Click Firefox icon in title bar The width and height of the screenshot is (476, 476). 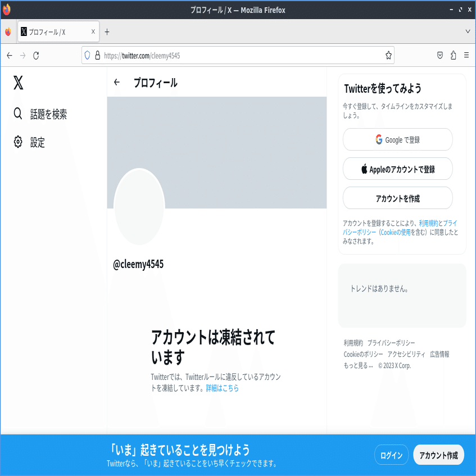point(7,10)
